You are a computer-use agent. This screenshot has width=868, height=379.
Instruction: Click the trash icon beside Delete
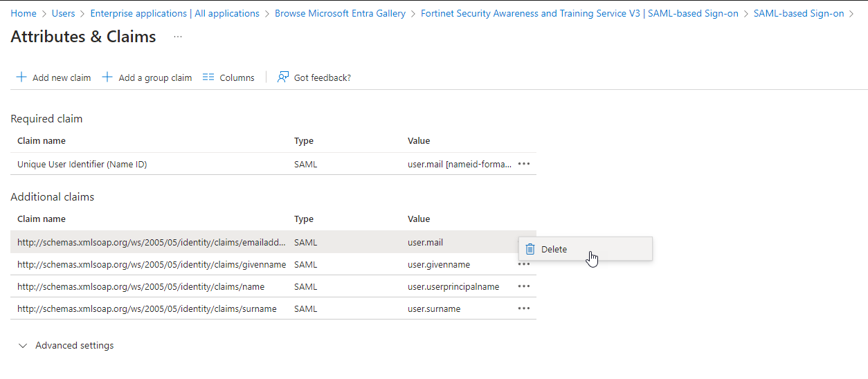point(530,249)
